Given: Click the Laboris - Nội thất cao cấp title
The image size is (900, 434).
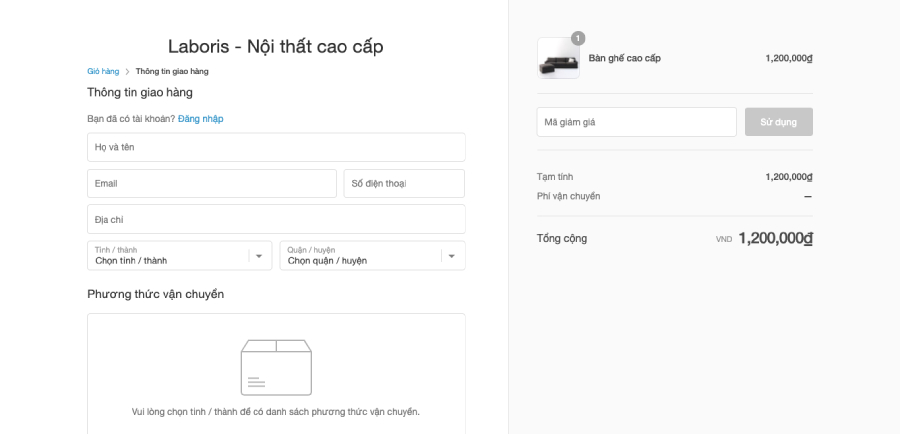Looking at the screenshot, I should pos(276,46).
